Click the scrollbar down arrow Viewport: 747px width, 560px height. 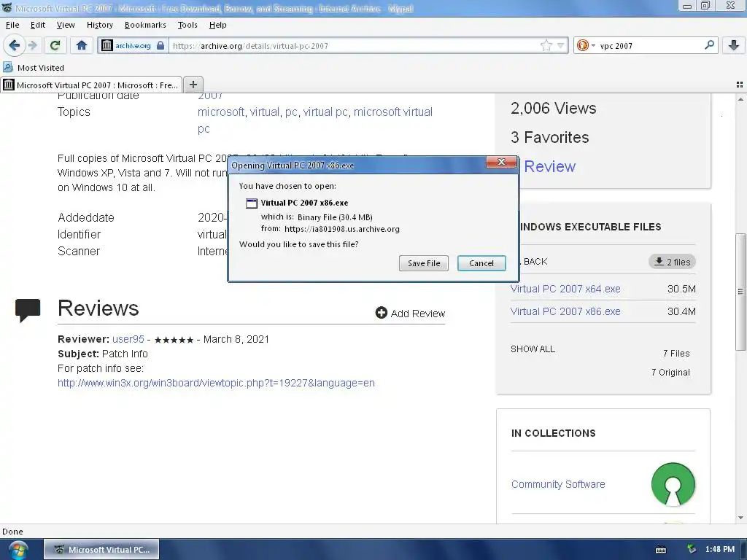click(740, 518)
